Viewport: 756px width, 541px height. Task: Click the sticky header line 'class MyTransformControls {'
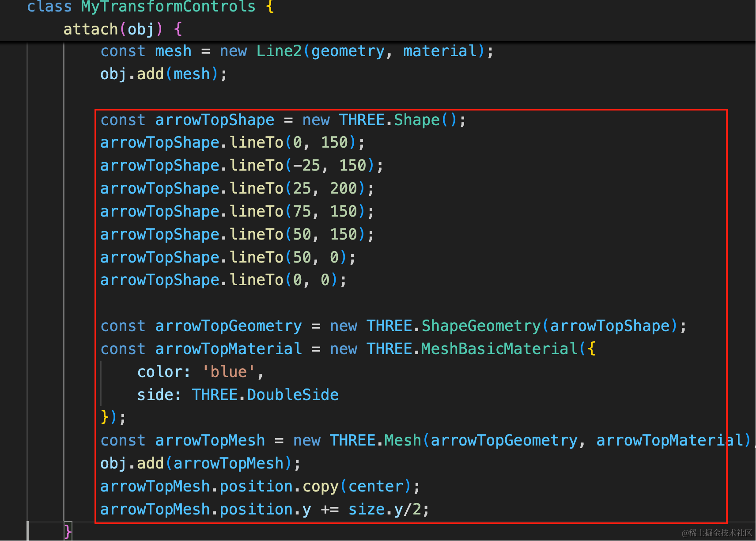coord(151,7)
